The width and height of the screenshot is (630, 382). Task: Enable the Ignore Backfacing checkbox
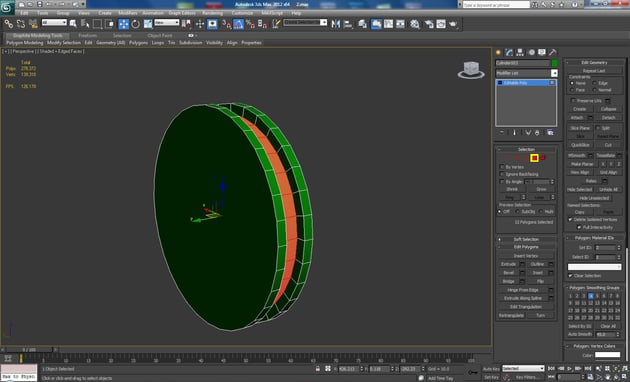pos(502,174)
